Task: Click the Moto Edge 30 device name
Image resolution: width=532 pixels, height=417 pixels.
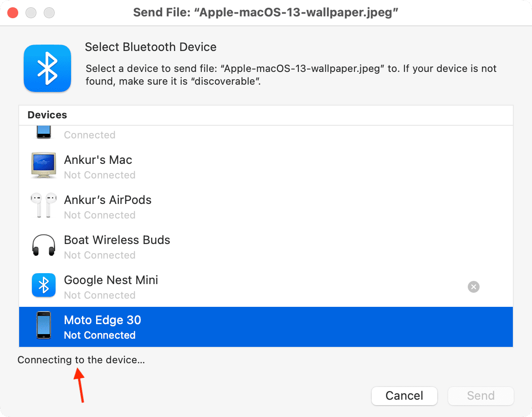Action: point(102,320)
